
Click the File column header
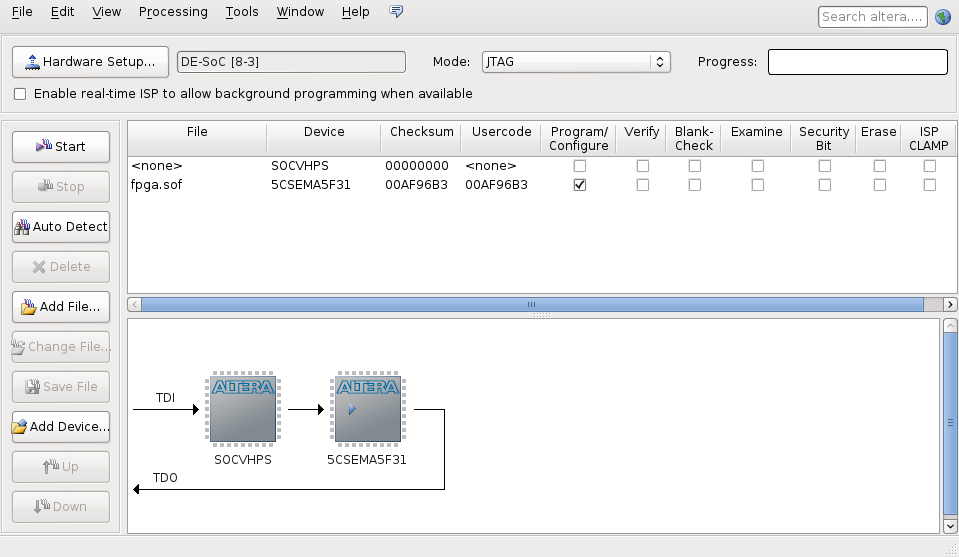(x=197, y=132)
